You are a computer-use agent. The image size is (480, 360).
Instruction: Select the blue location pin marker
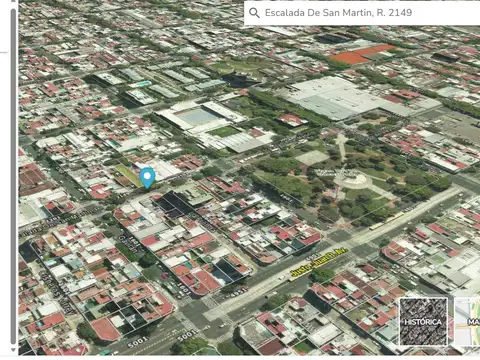coord(147,178)
